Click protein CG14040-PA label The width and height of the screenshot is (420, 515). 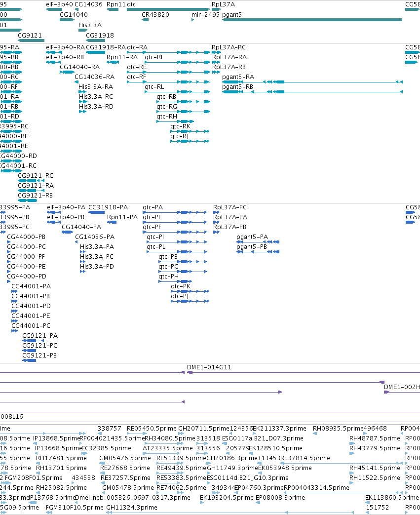point(82,227)
